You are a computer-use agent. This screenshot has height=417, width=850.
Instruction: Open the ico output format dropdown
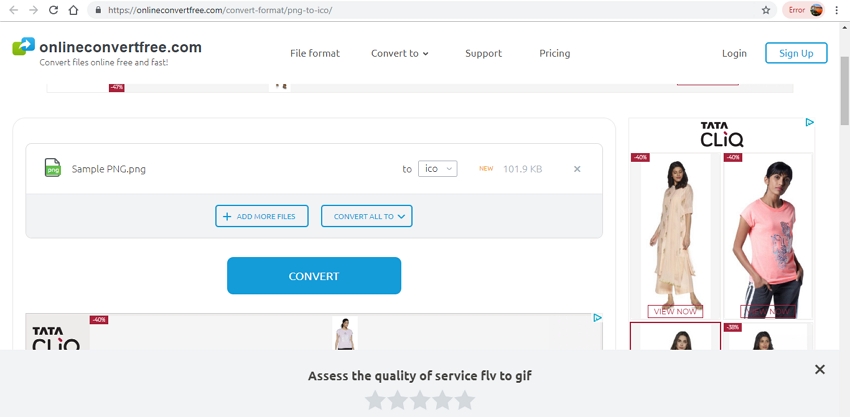(438, 169)
